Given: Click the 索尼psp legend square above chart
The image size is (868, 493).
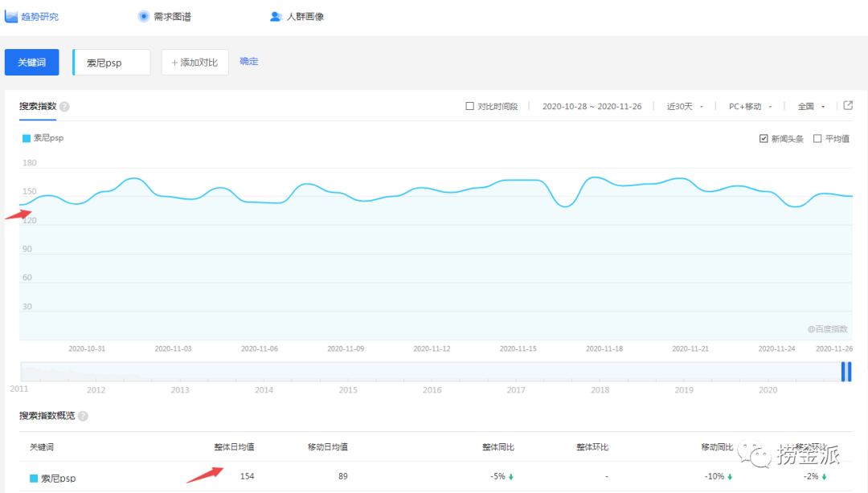Looking at the screenshot, I should pyautogui.click(x=27, y=138).
